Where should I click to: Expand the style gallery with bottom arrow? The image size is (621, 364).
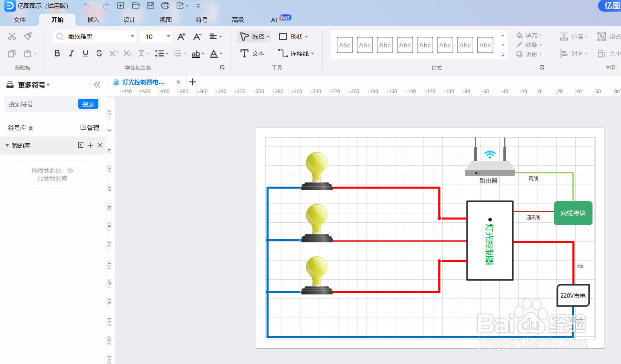503,55
